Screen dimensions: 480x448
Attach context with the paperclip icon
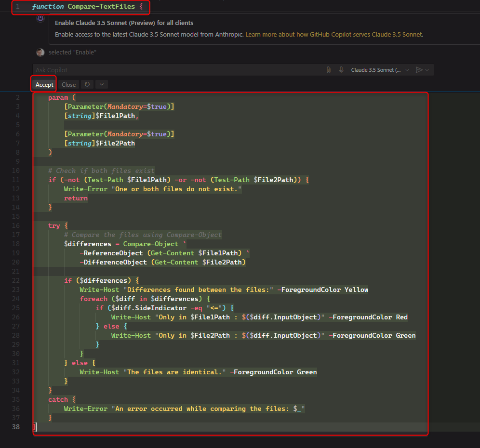tap(329, 70)
